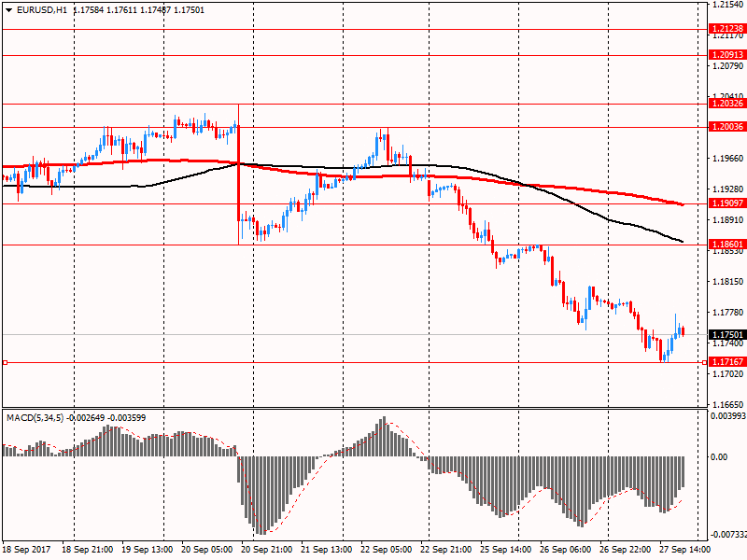The height and width of the screenshot is (560, 747).
Task: Click the 18 Sep 21:00 time label
Action: click(x=87, y=550)
